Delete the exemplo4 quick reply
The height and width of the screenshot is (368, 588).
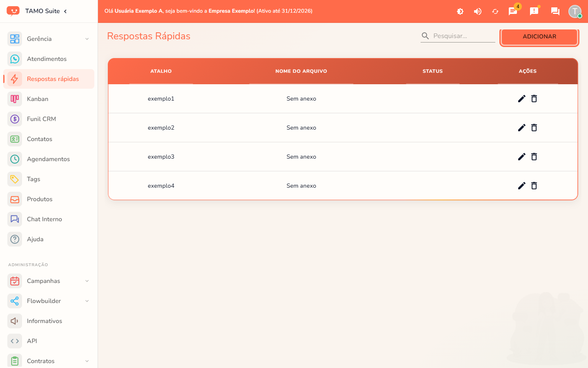534,186
